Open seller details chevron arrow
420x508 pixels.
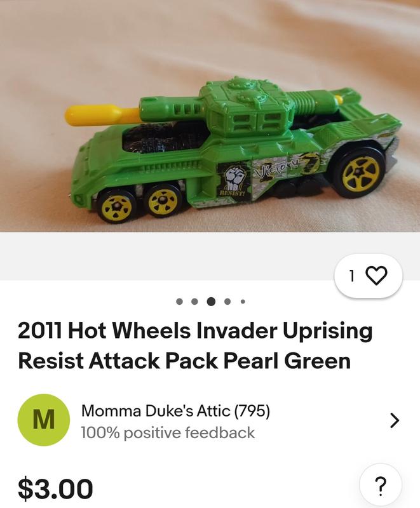tap(394, 420)
